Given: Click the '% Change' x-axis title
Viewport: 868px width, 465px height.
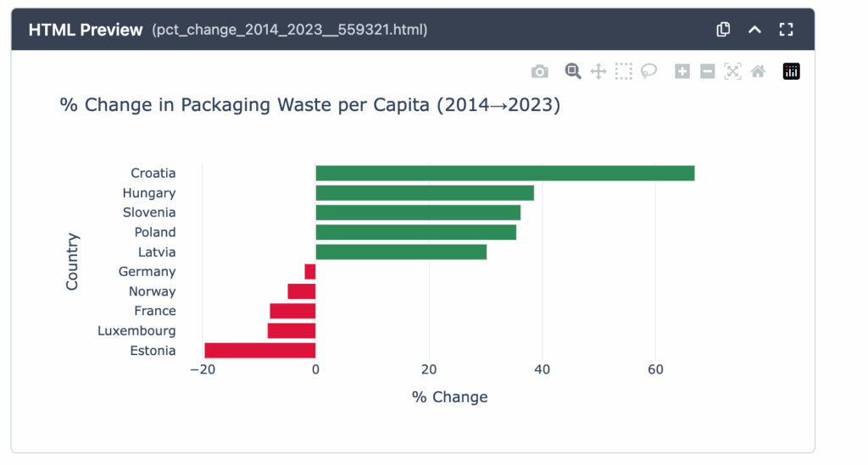Looking at the screenshot, I should [x=449, y=397].
